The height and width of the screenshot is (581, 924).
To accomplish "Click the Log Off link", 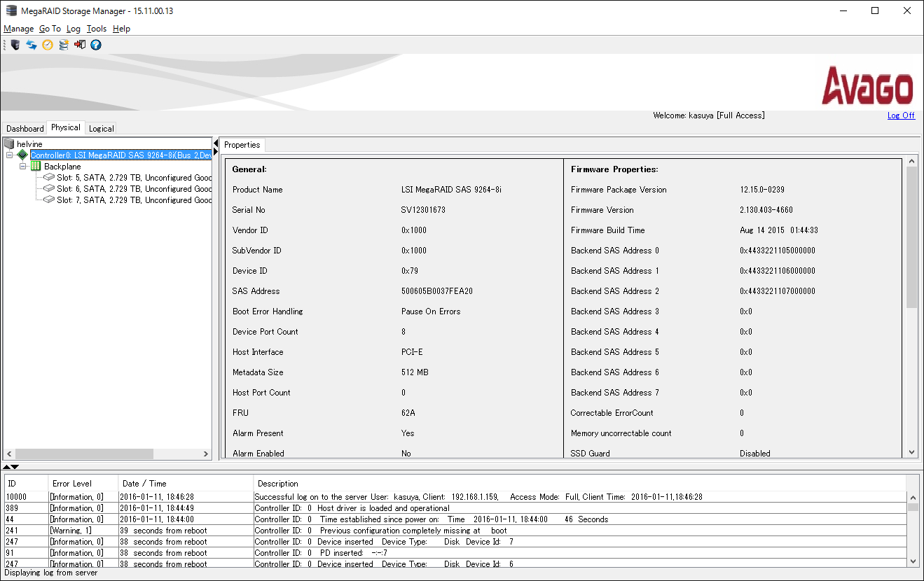I will click(901, 115).
